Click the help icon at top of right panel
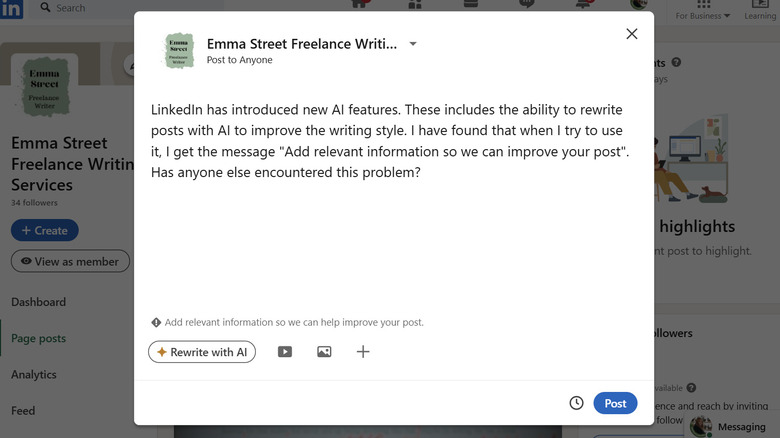The image size is (780, 438). [x=676, y=62]
